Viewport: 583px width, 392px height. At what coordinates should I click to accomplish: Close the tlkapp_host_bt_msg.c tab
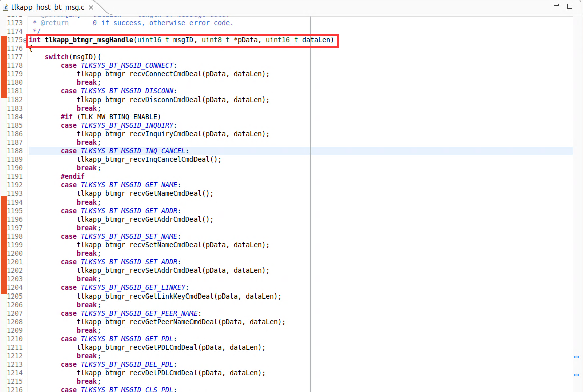coord(91,7)
